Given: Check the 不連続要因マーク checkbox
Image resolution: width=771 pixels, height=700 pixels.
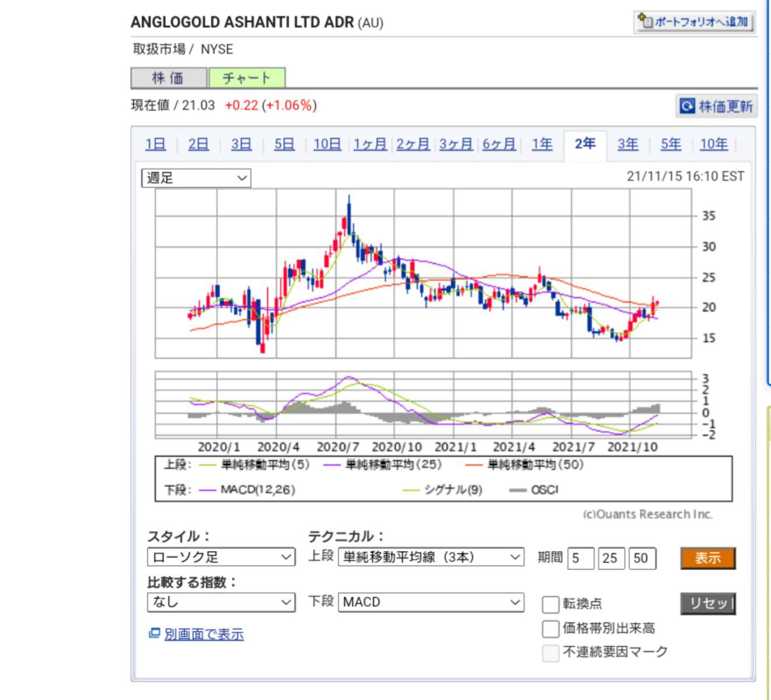Looking at the screenshot, I should (550, 653).
